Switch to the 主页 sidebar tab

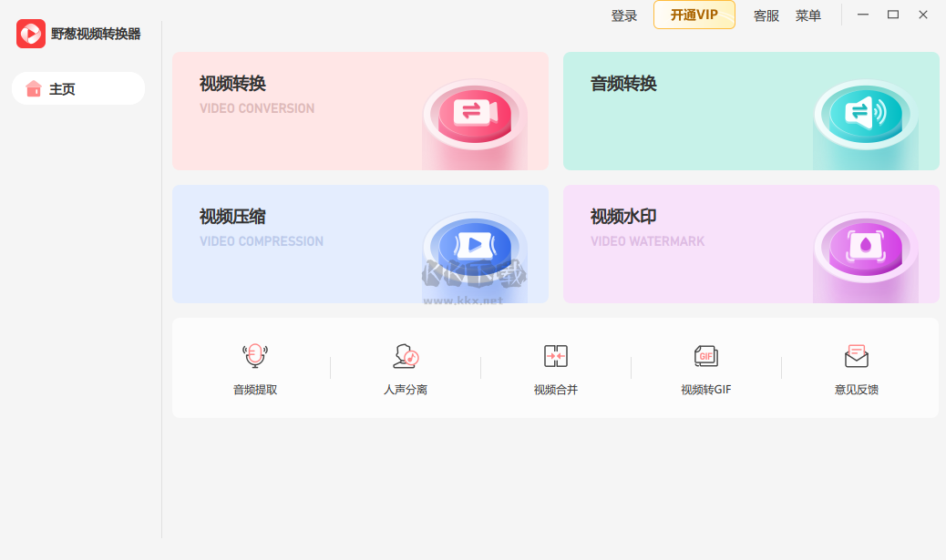pyautogui.click(x=77, y=88)
